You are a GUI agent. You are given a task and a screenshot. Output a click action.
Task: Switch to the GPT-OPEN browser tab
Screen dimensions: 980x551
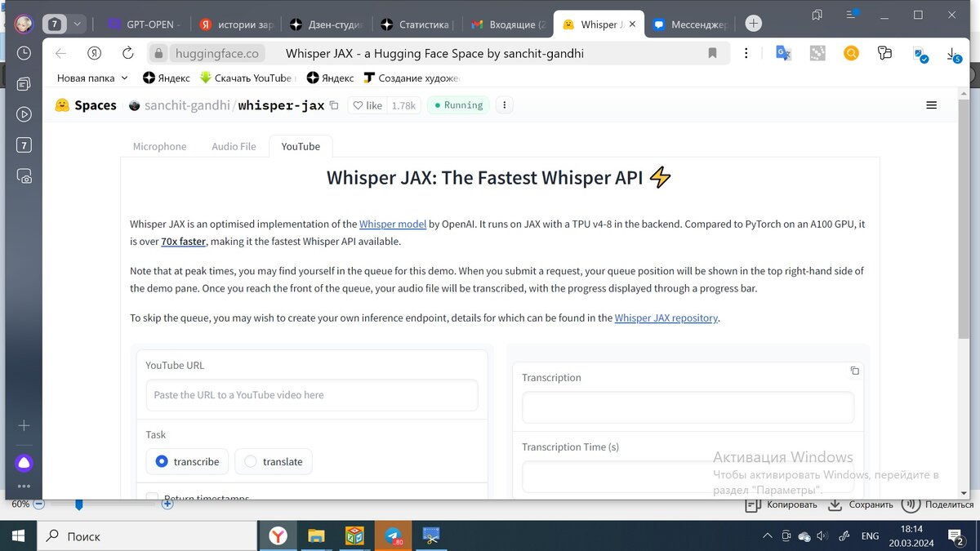(x=145, y=24)
